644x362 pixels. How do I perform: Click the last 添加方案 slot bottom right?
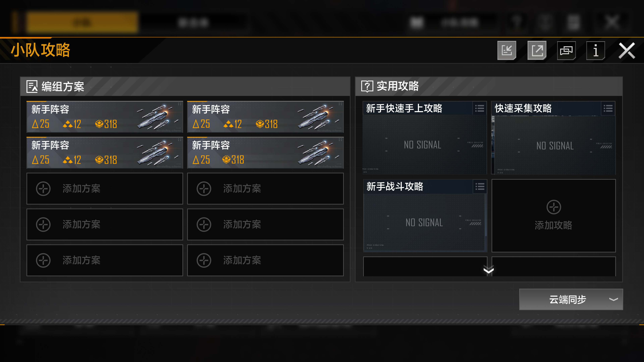tap(265, 260)
